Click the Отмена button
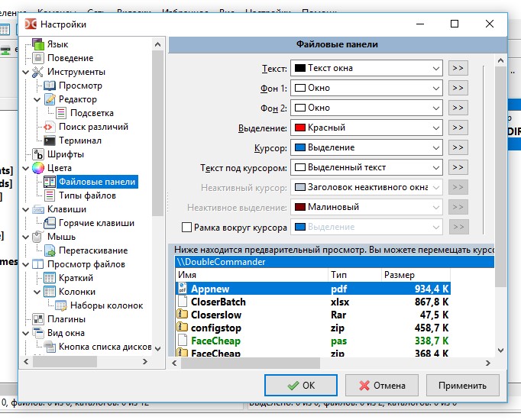The height and width of the screenshot is (420, 521). [382, 386]
